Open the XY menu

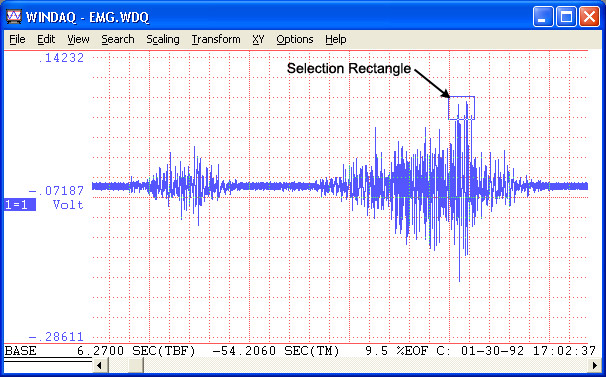coord(258,39)
